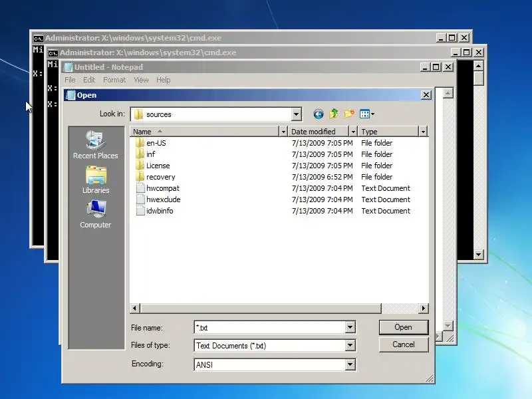Click the resize grip of Open dialog
The image size is (532, 399).
[x=430, y=378]
